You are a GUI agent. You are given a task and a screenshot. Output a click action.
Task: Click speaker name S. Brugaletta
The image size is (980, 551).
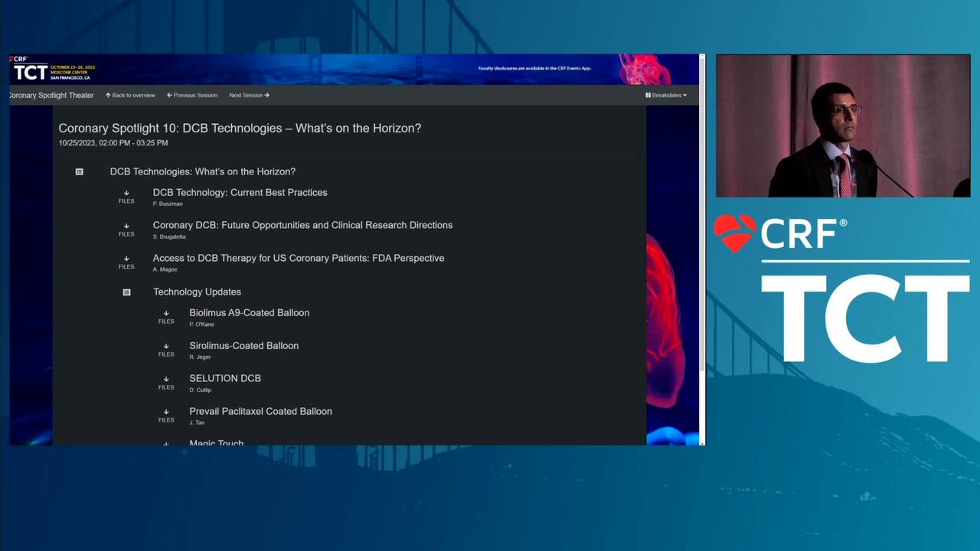coord(171,237)
